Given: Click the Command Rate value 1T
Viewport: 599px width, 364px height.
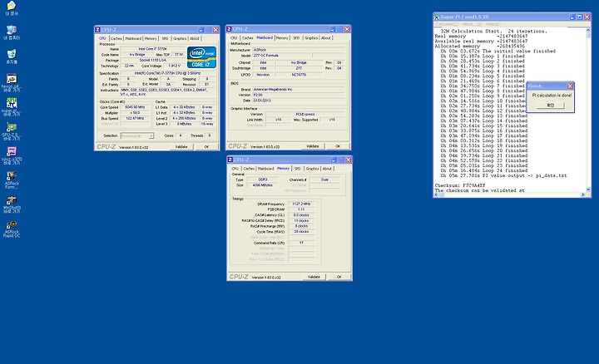Looking at the screenshot, I should [x=301, y=243].
